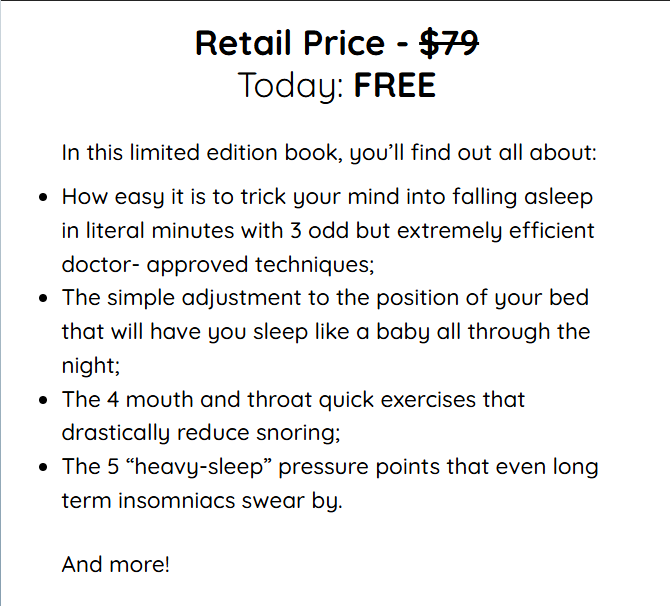This screenshot has height=606, width=670.
Task: Click the word 'Today:' in heading
Action: 291,87
